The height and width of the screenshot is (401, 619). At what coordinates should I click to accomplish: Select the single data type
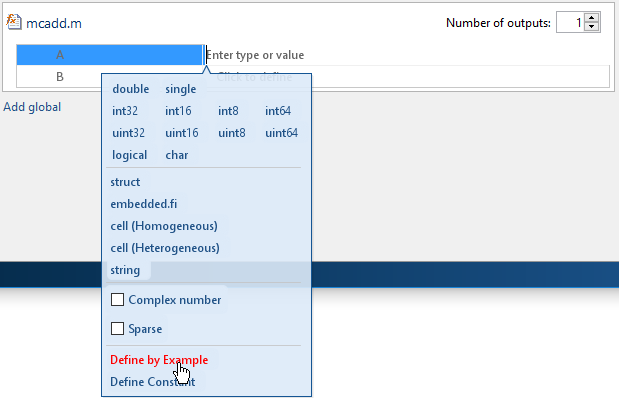(180, 89)
